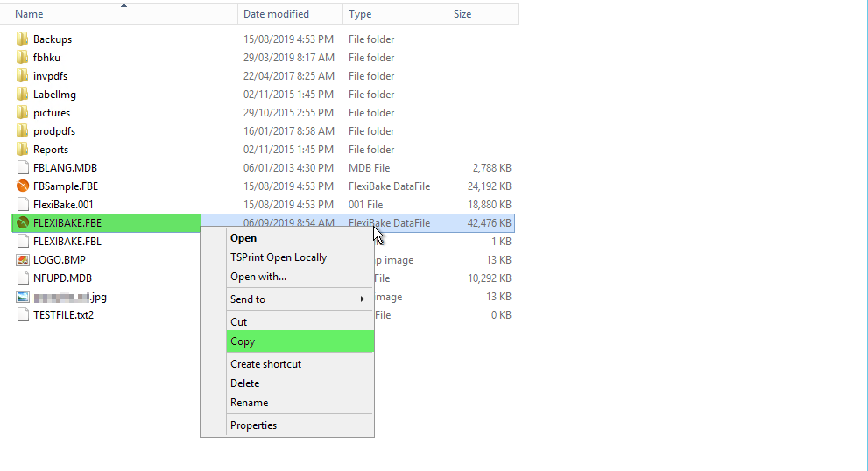This screenshot has height=471, width=868.
Task: Select the invpdfs folder name
Action: 51,75
